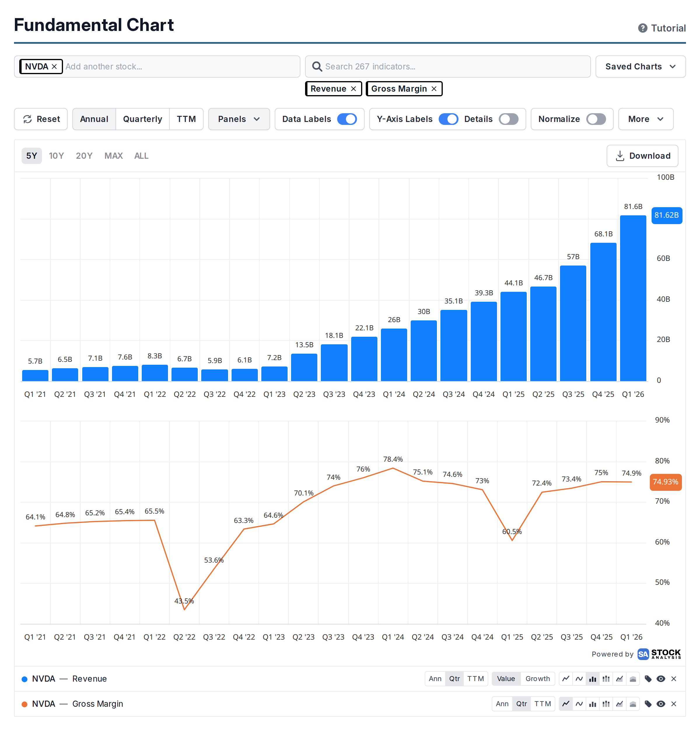The width and height of the screenshot is (700, 740).
Task: Click the Download arrow icon
Action: coord(620,156)
